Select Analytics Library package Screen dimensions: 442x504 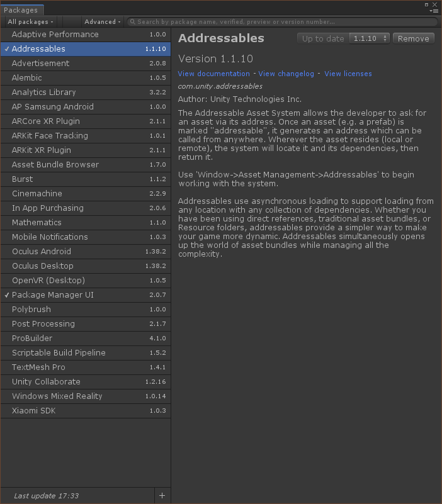point(86,92)
